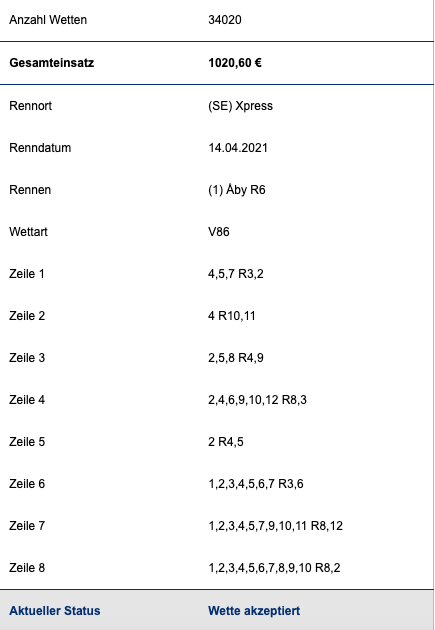435x630 pixels.
Task: Click the Gesamteinsatz label
Action: (x=51, y=63)
